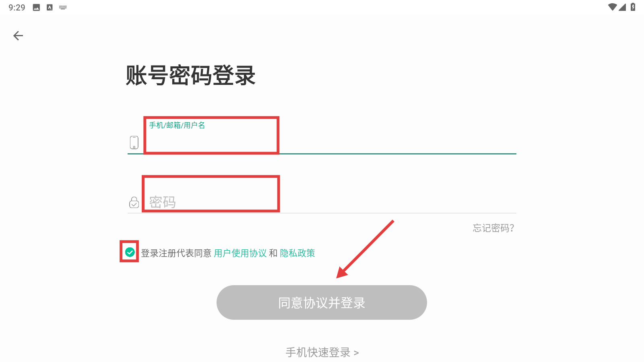
Task: Open the 用户使用协议 link
Action: pos(240,253)
